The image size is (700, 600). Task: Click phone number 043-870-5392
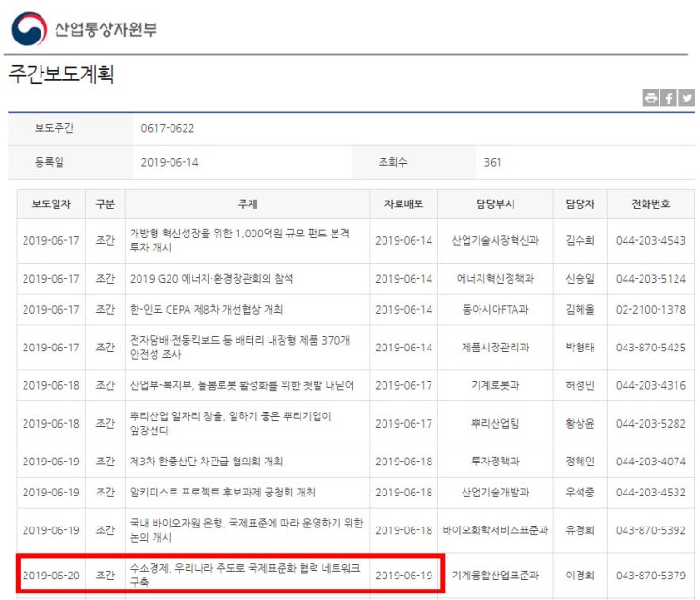coord(650,530)
